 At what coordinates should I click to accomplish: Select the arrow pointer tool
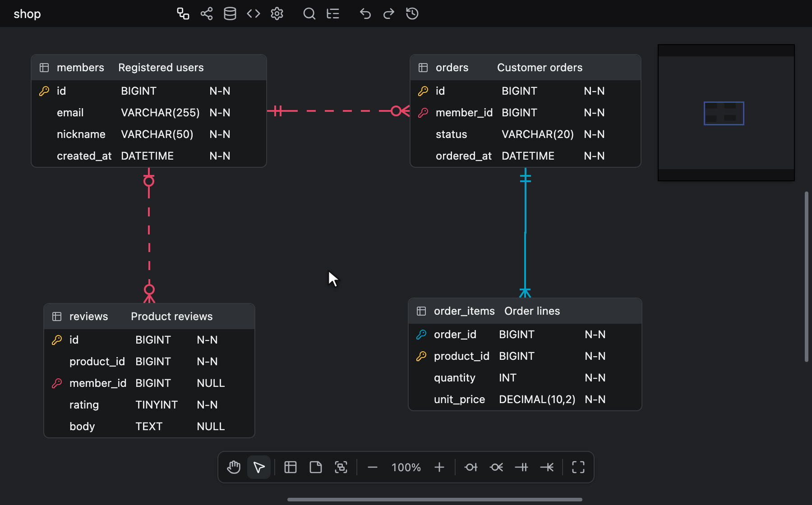[x=259, y=467]
